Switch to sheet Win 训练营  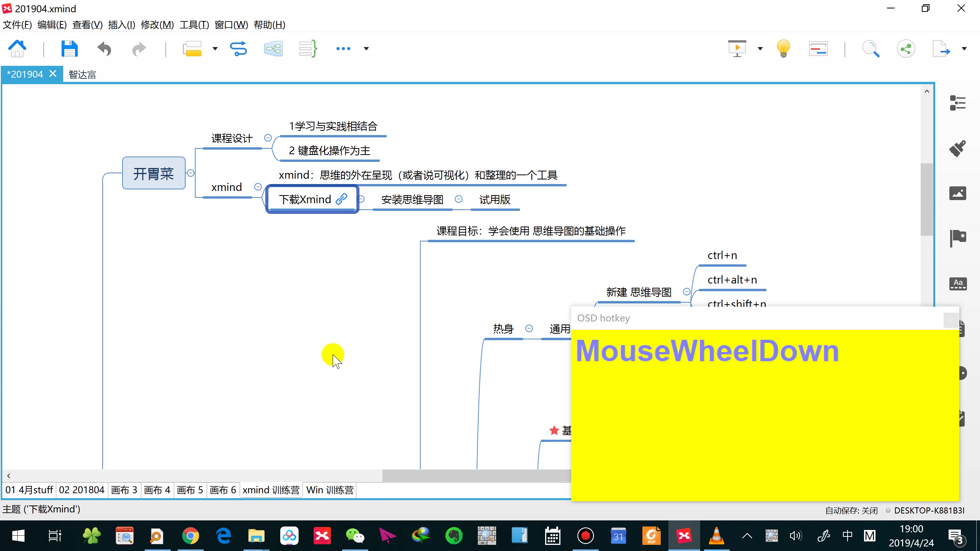(x=330, y=490)
